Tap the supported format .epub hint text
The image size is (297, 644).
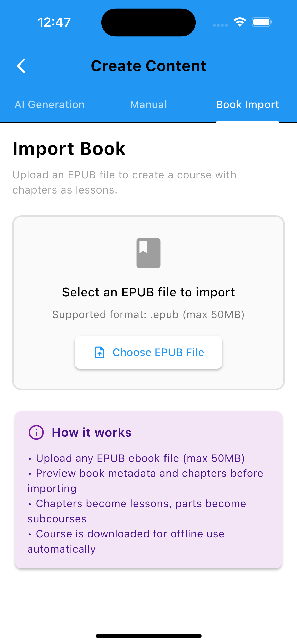[x=148, y=315]
